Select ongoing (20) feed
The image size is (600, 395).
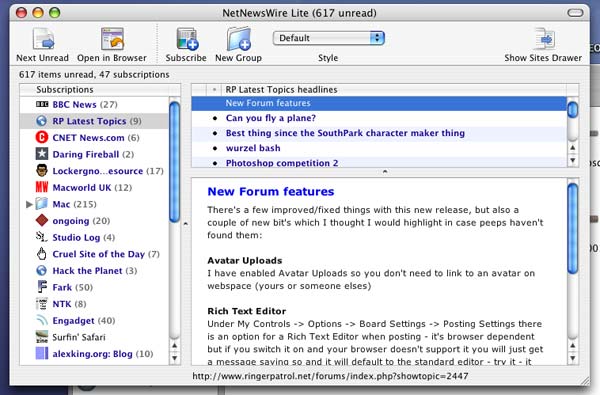point(94,221)
